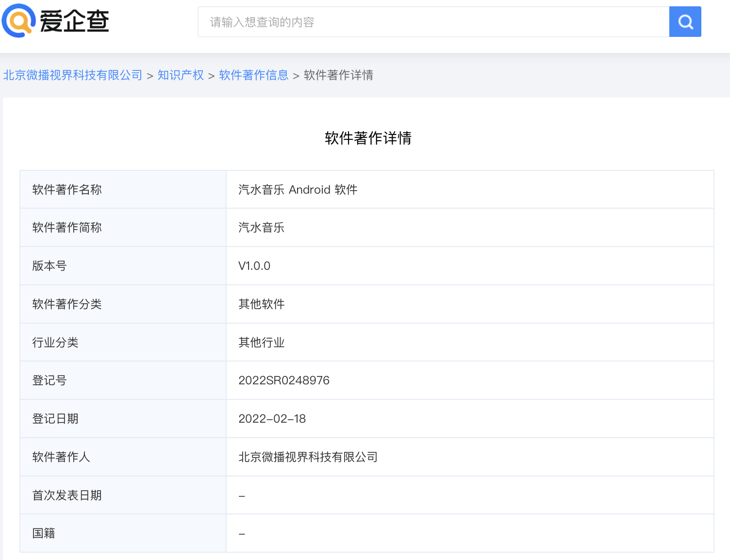This screenshot has height=560, width=730.
Task: Open breadcrumb link 北京微播视界科技有限公司
Action: point(73,75)
